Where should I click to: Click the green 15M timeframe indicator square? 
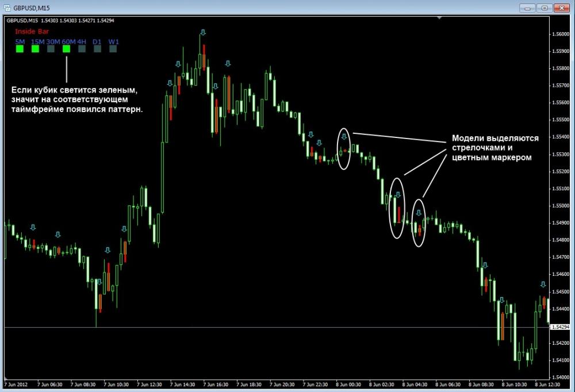pyautogui.click(x=35, y=48)
